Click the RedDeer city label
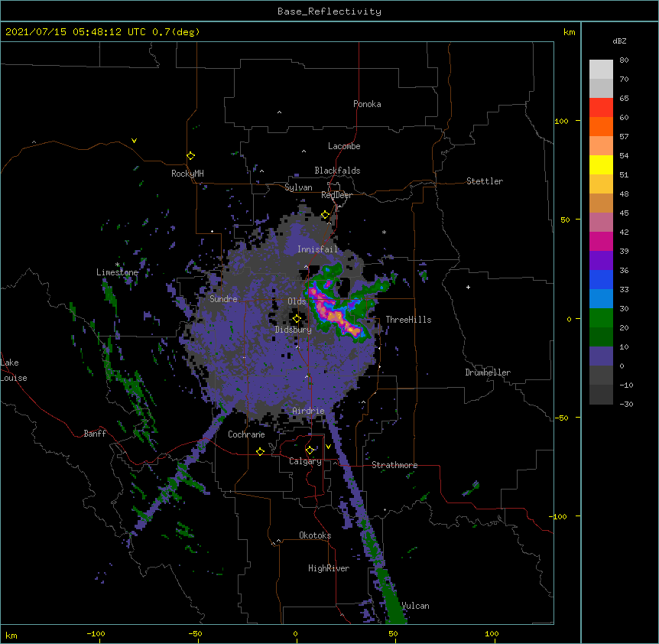Viewport: 659px width, 644px height. [336, 195]
